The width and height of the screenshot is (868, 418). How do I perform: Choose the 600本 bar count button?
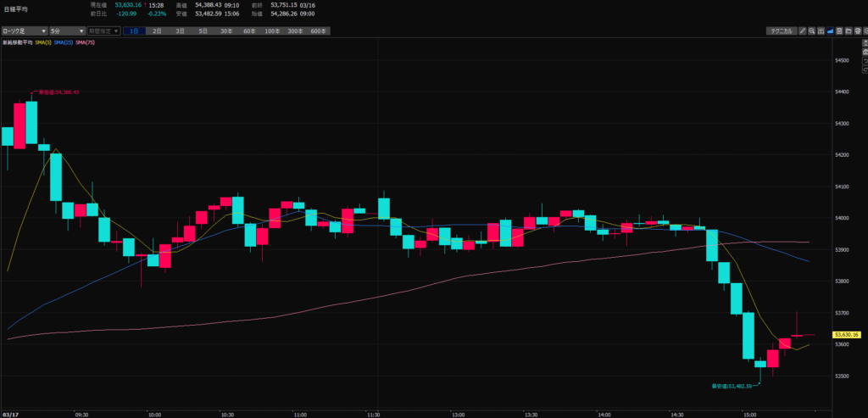coord(317,31)
